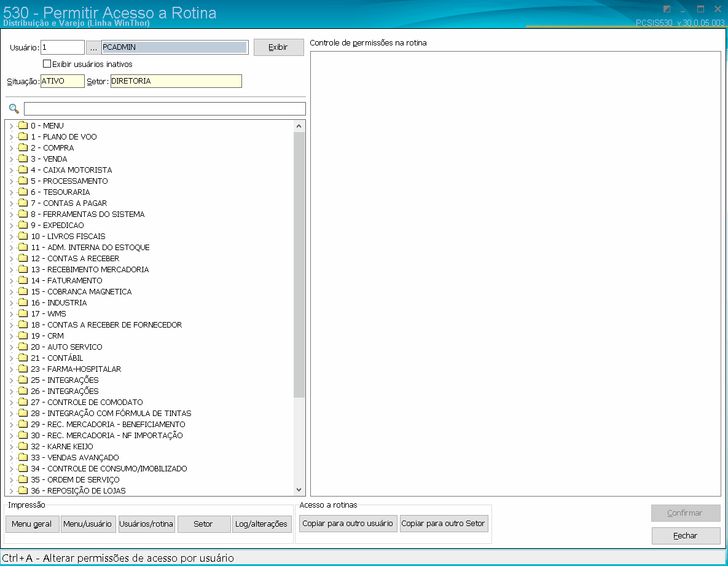Click the Setor print button

[x=203, y=524]
